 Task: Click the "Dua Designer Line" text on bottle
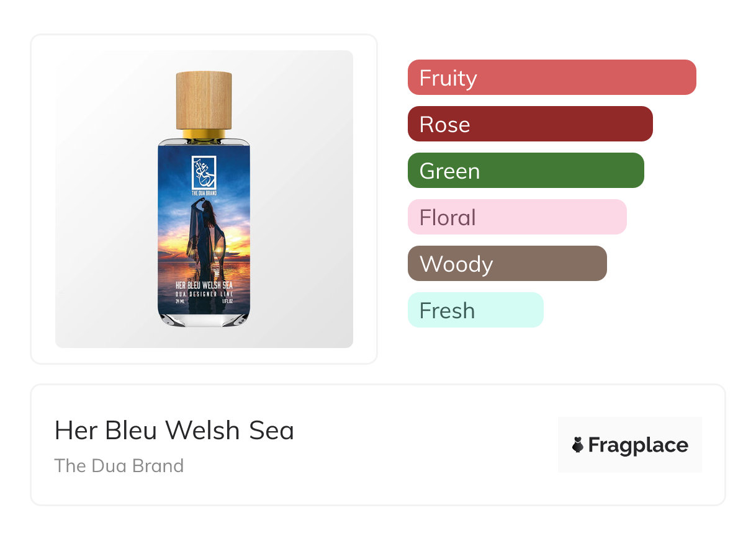coord(204,293)
